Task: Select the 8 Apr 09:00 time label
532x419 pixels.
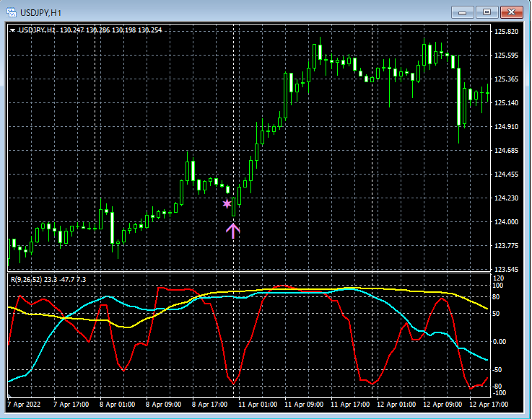Action: pyautogui.click(x=163, y=405)
